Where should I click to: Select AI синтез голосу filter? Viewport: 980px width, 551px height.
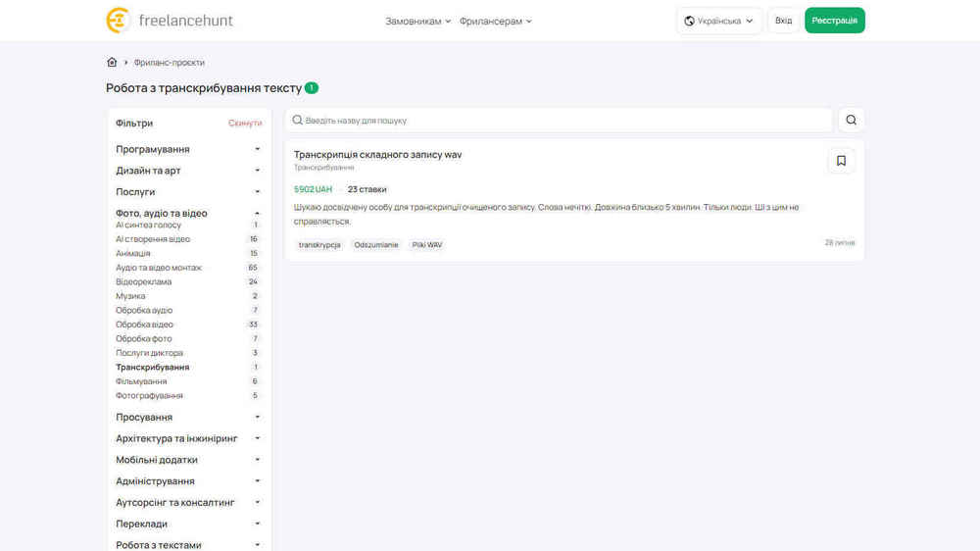148,225
